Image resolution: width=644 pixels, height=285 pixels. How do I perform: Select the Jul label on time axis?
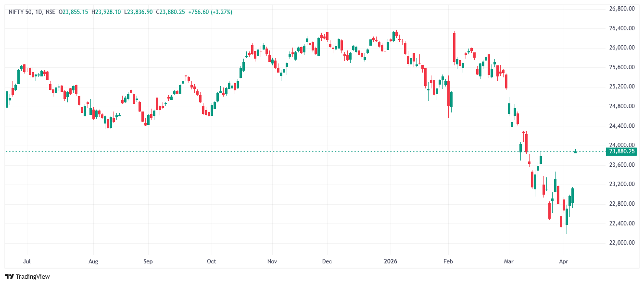pyautogui.click(x=27, y=261)
